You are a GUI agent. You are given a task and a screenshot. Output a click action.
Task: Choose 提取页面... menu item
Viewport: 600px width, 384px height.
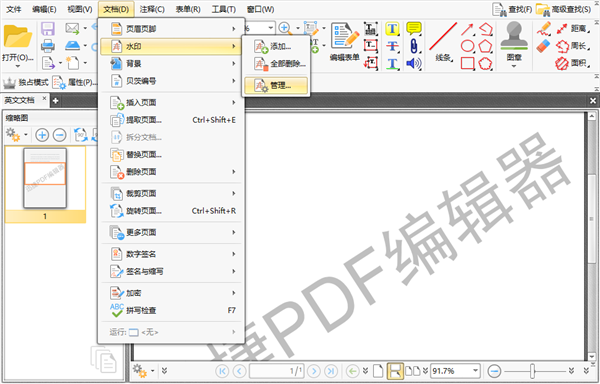point(171,120)
